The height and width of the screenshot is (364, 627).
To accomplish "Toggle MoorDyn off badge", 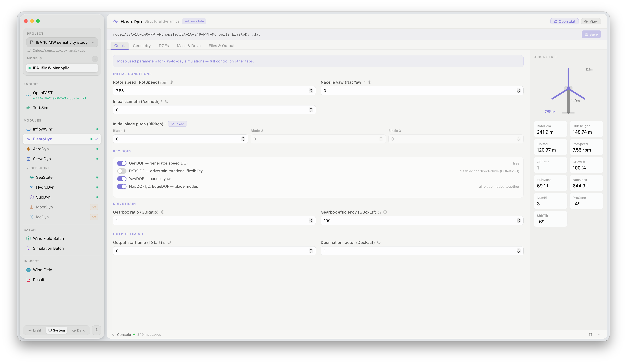I will click(x=94, y=207).
